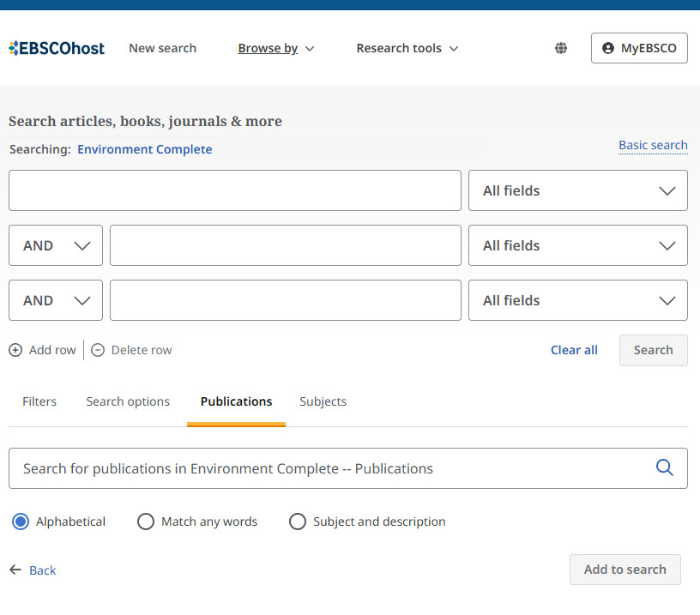Focus the first search term field
700x615 pixels.
(x=235, y=190)
